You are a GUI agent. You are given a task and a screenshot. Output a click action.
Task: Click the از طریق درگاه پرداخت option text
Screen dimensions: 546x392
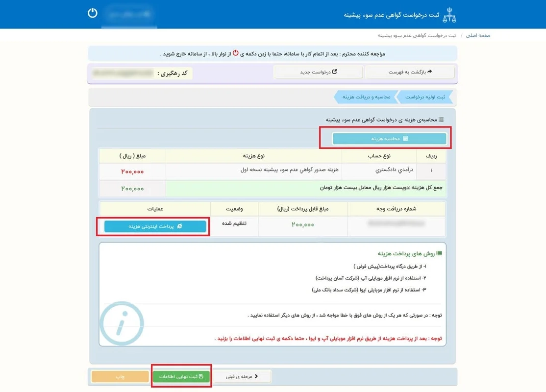click(390, 267)
